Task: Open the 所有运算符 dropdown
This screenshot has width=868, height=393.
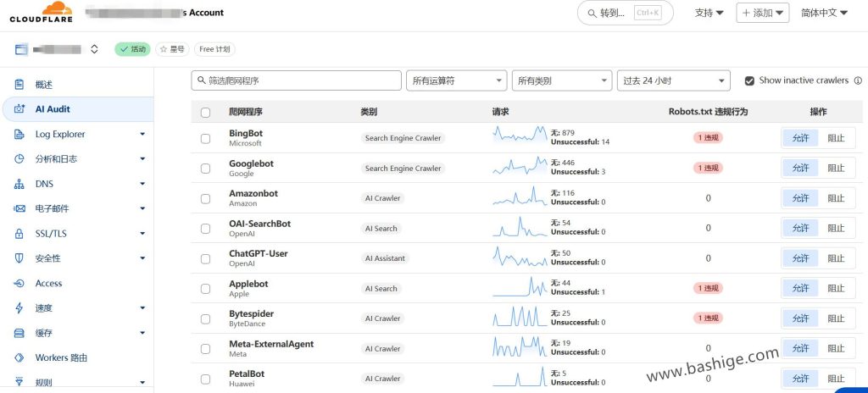Action: click(457, 80)
